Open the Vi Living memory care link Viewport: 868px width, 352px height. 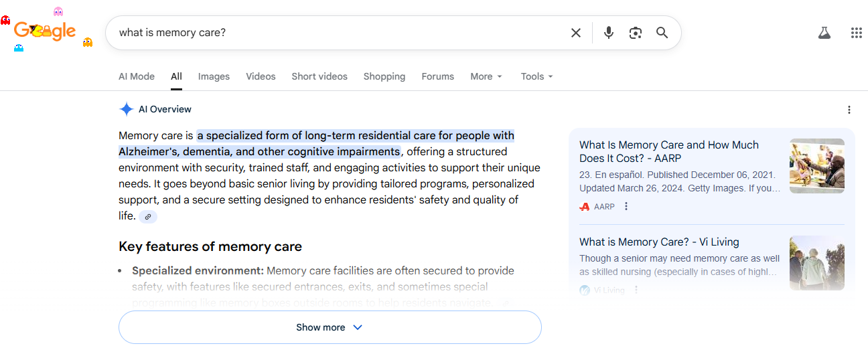658,242
